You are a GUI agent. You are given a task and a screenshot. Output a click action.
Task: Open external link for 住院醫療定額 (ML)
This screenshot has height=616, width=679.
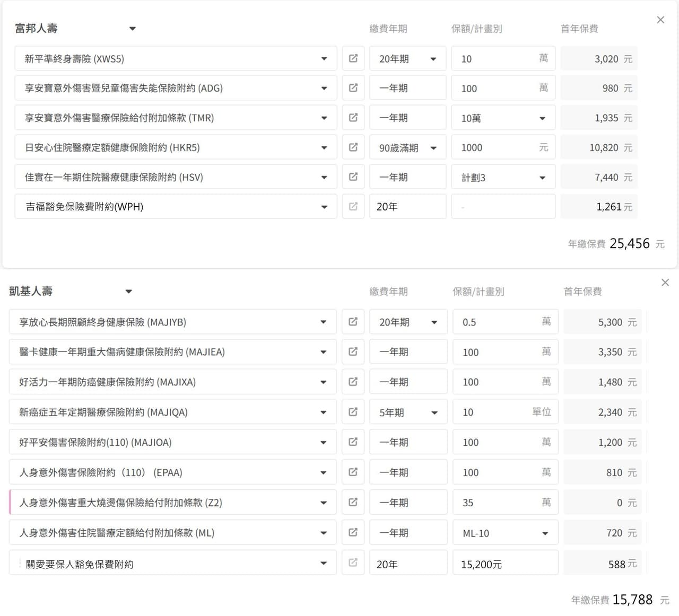[x=353, y=533]
